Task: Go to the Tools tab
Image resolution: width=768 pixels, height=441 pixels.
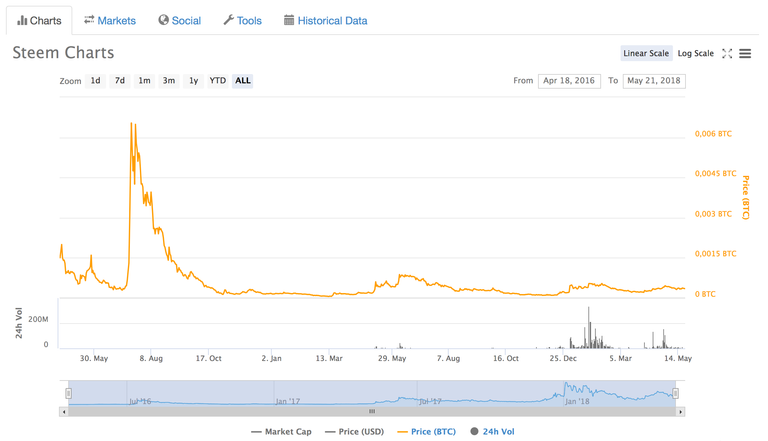Action: click(243, 21)
